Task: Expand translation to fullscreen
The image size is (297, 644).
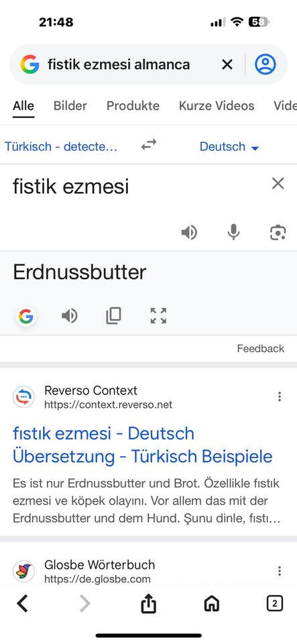Action: (x=158, y=316)
